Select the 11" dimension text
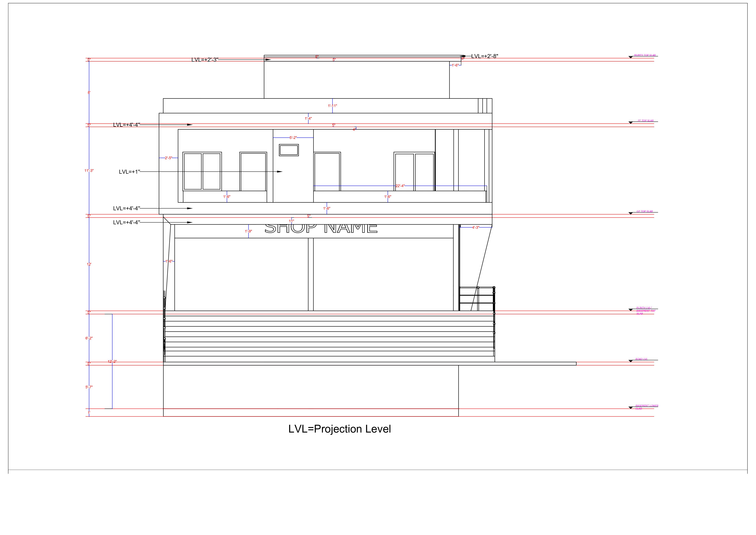 tap(291, 221)
